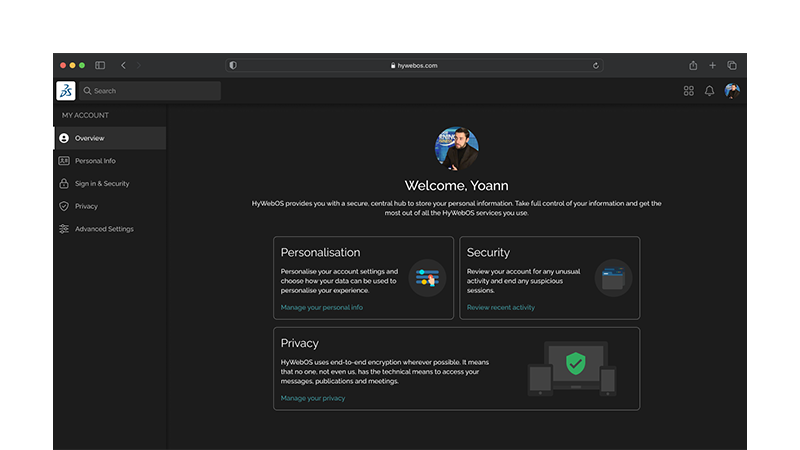Click the privacy shield icon in address bar
The width and height of the screenshot is (800, 450).
[233, 65]
